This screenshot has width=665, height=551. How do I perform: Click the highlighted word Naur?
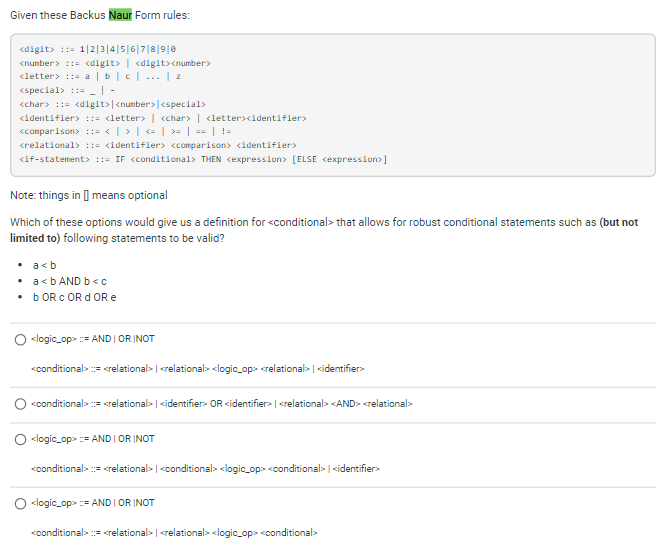pyautogui.click(x=120, y=15)
